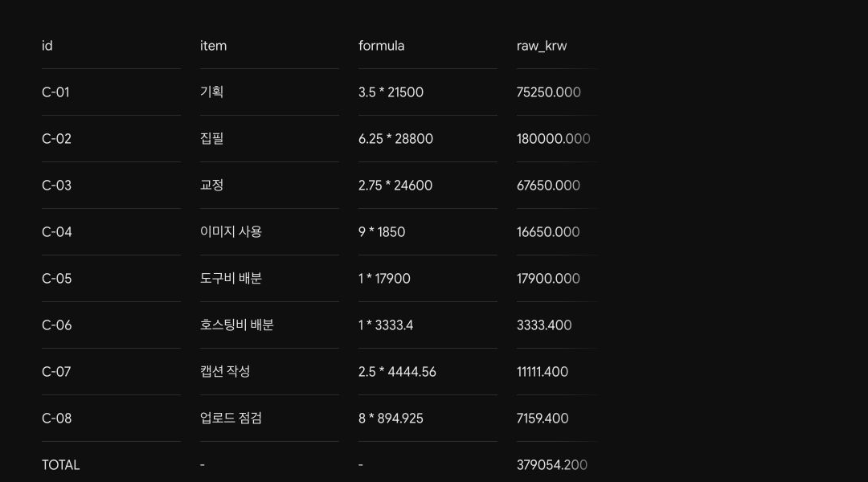The height and width of the screenshot is (482, 868).
Task: Select the value 180000.000
Action: click(554, 139)
